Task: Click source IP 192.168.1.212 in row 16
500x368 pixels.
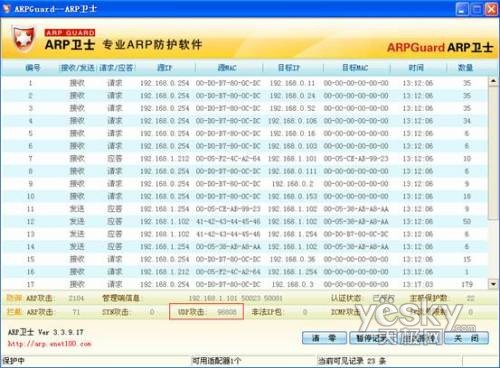Action: [165, 272]
